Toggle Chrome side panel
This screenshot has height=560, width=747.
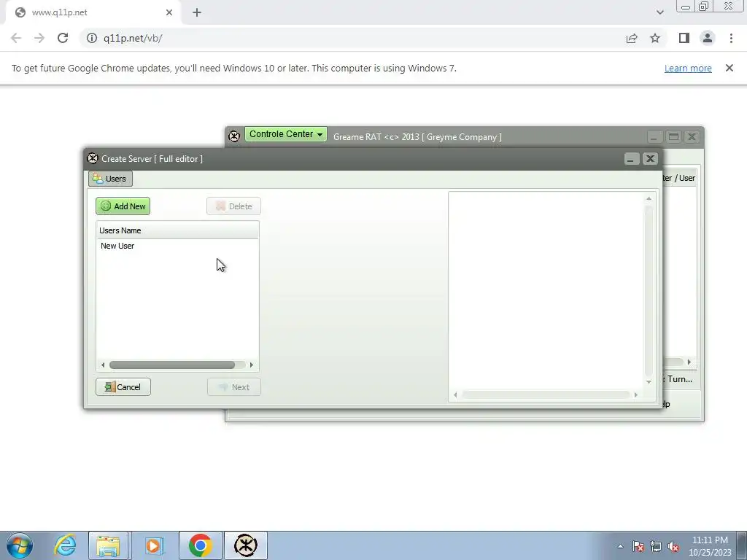coord(684,38)
